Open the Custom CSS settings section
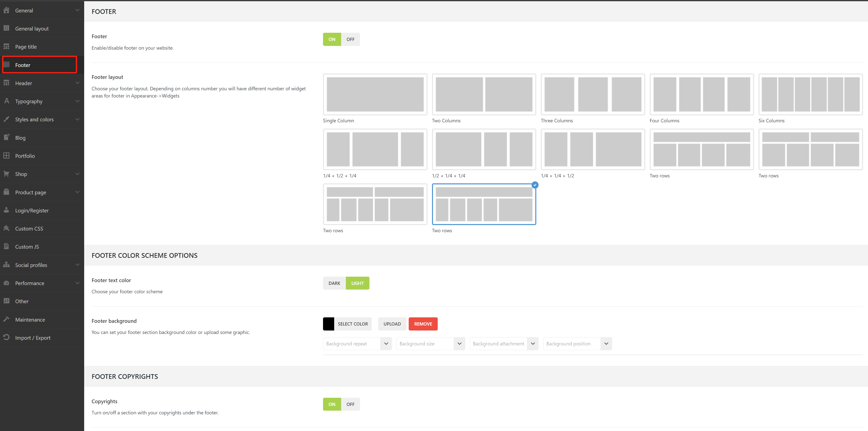This screenshot has height=431, width=868. 29,229
